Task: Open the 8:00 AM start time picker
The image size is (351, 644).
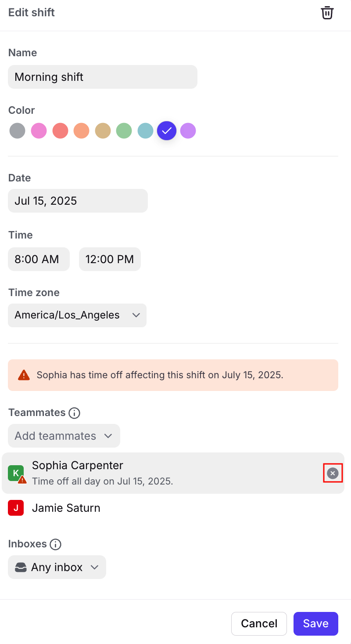Action: point(39,259)
